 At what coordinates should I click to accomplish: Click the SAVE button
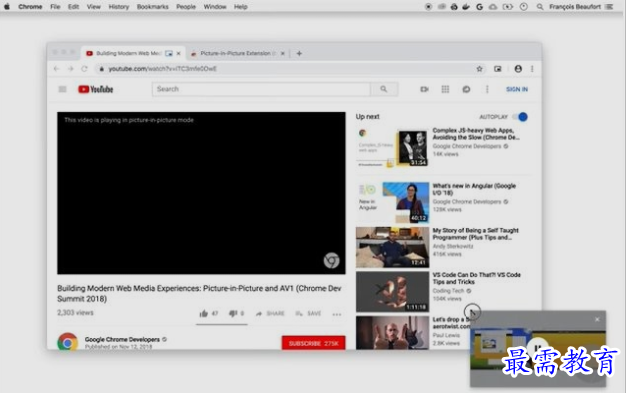click(x=308, y=314)
